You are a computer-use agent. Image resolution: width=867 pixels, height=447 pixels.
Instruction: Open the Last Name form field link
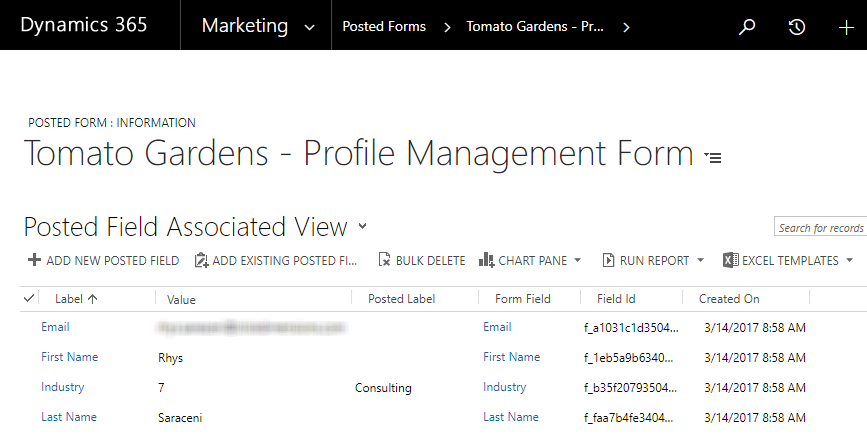click(511, 417)
